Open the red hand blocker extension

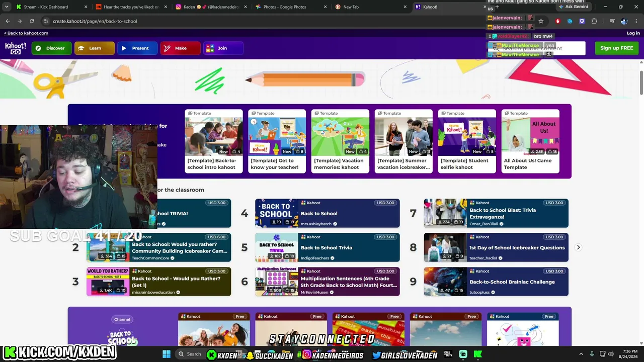(x=557, y=21)
